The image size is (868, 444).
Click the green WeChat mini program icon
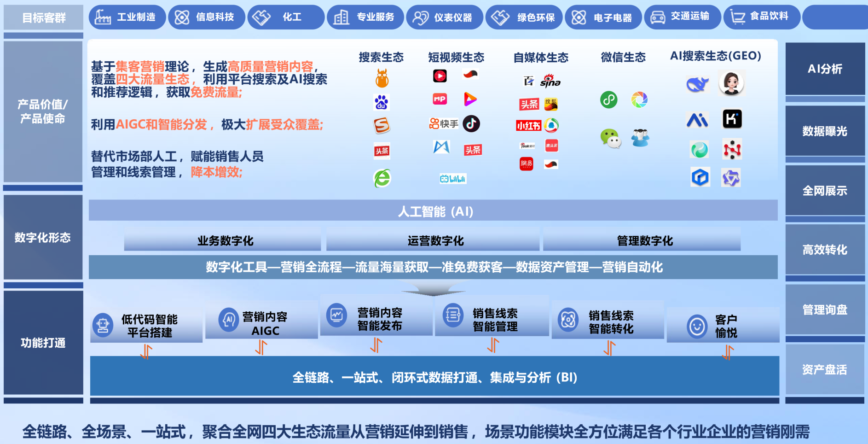(x=609, y=99)
